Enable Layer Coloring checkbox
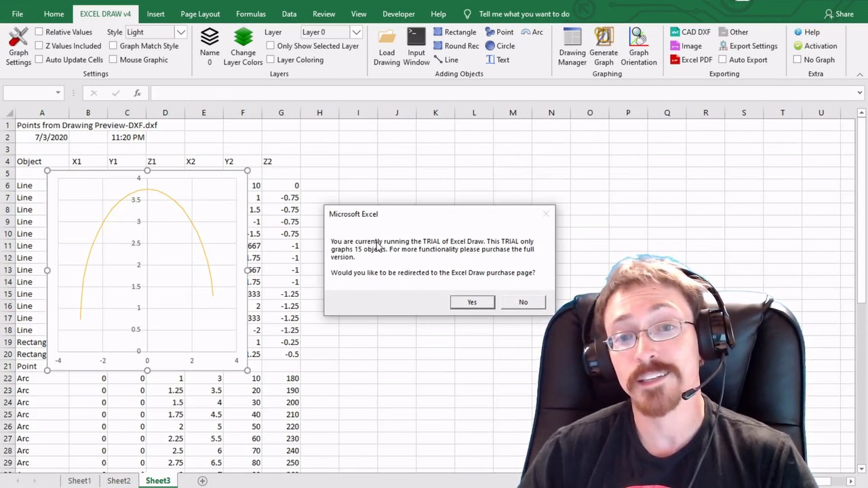Viewport: 868px width, 488px height. (x=271, y=60)
